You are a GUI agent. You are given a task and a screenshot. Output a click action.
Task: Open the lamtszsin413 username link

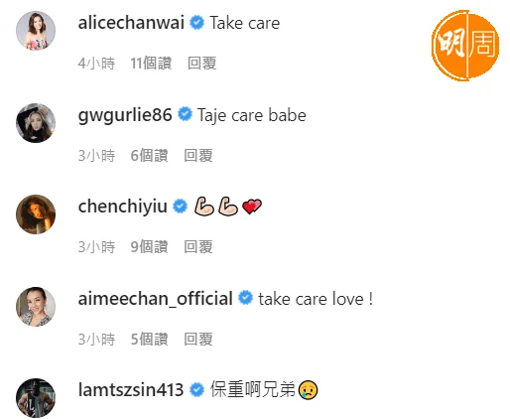pos(131,389)
